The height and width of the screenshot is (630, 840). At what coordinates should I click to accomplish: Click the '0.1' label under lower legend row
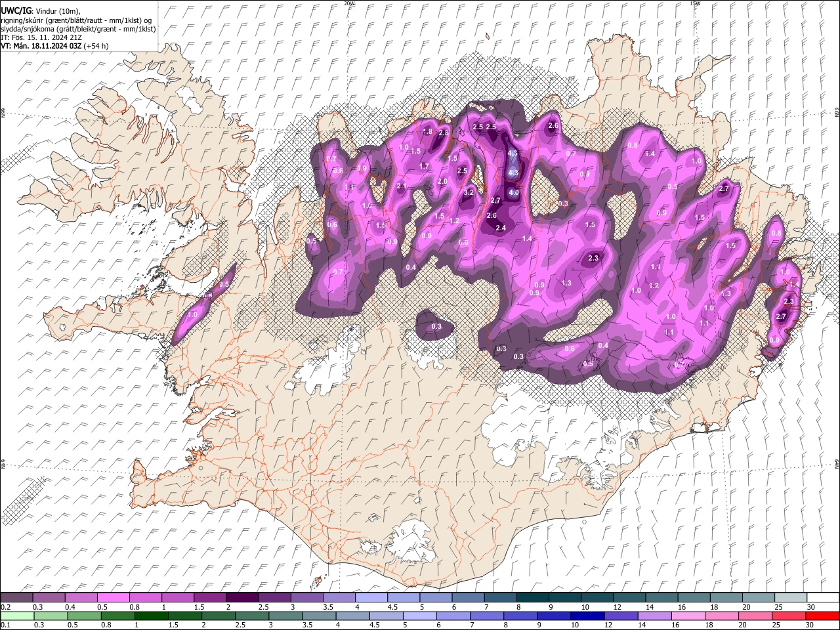tap(5, 625)
